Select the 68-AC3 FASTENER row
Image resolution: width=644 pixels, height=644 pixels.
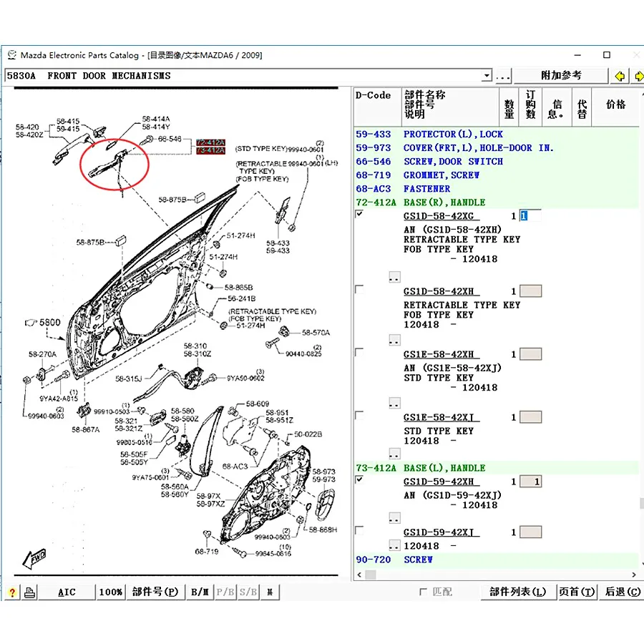point(496,188)
